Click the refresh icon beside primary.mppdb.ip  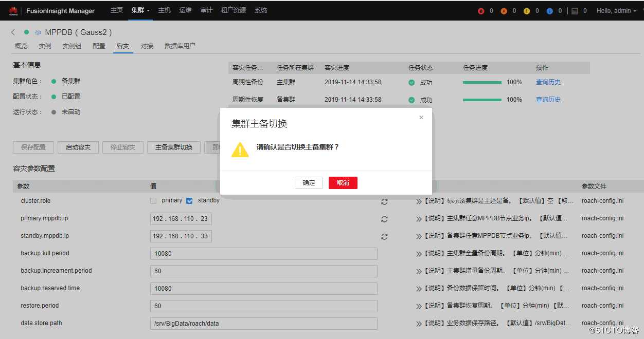(384, 219)
